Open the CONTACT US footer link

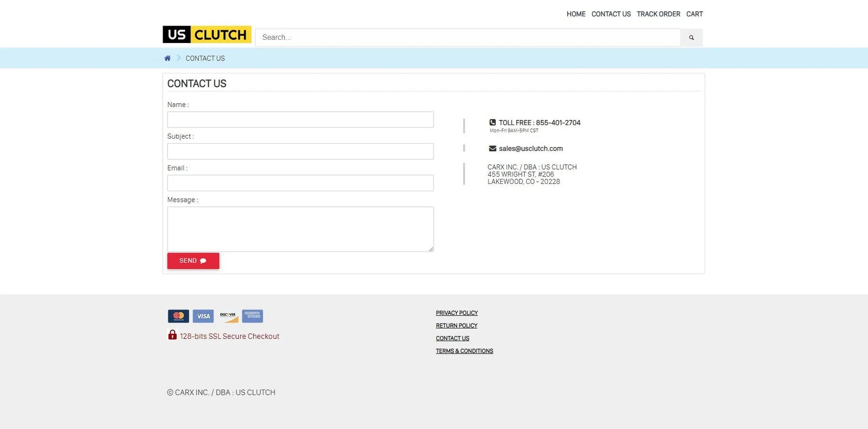pyautogui.click(x=452, y=338)
